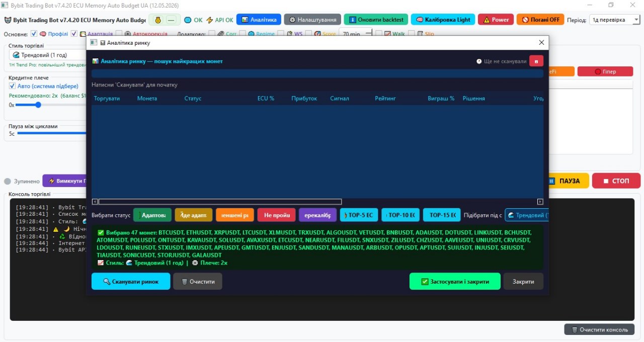Click the Сигнал column header
644x342 pixels.
340,98
